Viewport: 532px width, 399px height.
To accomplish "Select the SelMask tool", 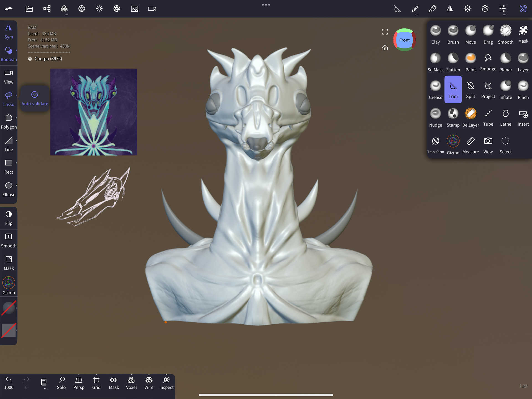I will (x=435, y=62).
